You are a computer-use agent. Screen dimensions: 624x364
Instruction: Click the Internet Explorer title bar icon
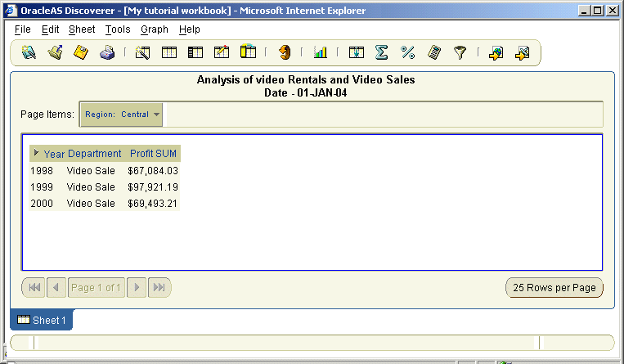point(11,11)
